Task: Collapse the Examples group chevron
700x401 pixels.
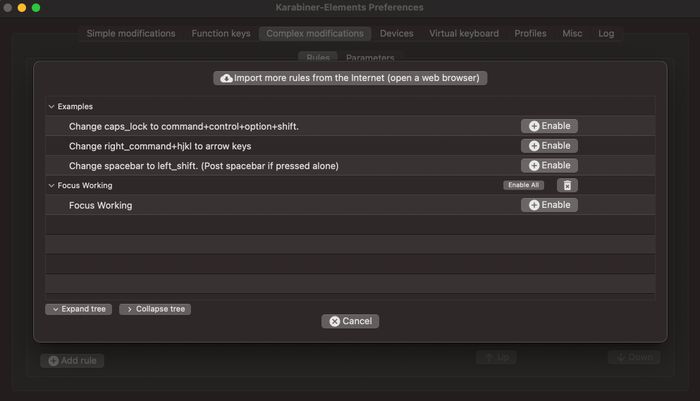Action: point(51,107)
